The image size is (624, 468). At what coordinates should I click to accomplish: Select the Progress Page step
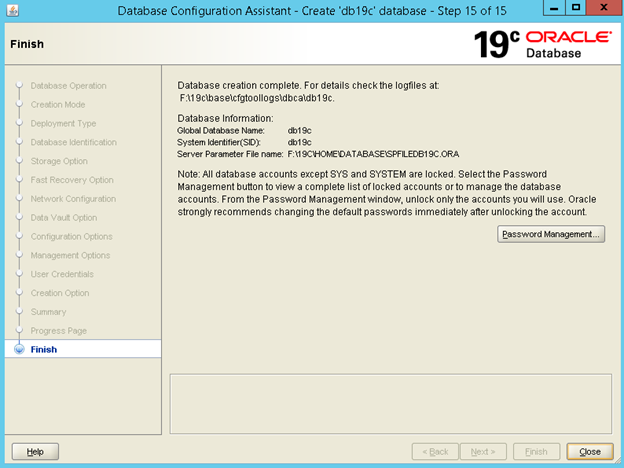click(x=58, y=331)
